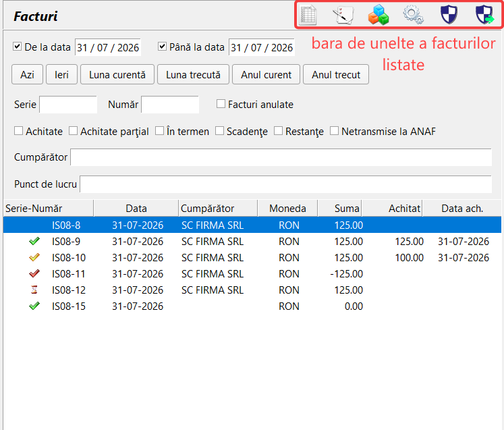
Task: Click the checklist with pen icon
Action: pos(343,15)
